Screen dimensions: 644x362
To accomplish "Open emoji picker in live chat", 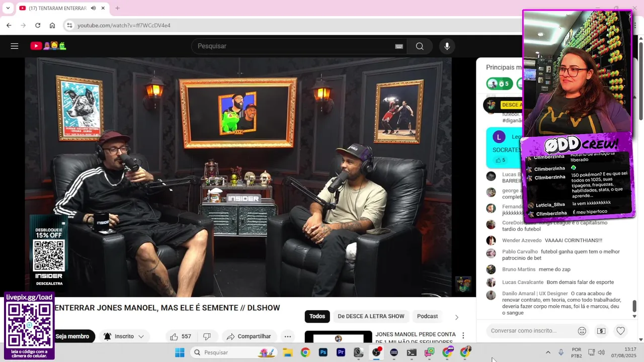I will click(582, 331).
